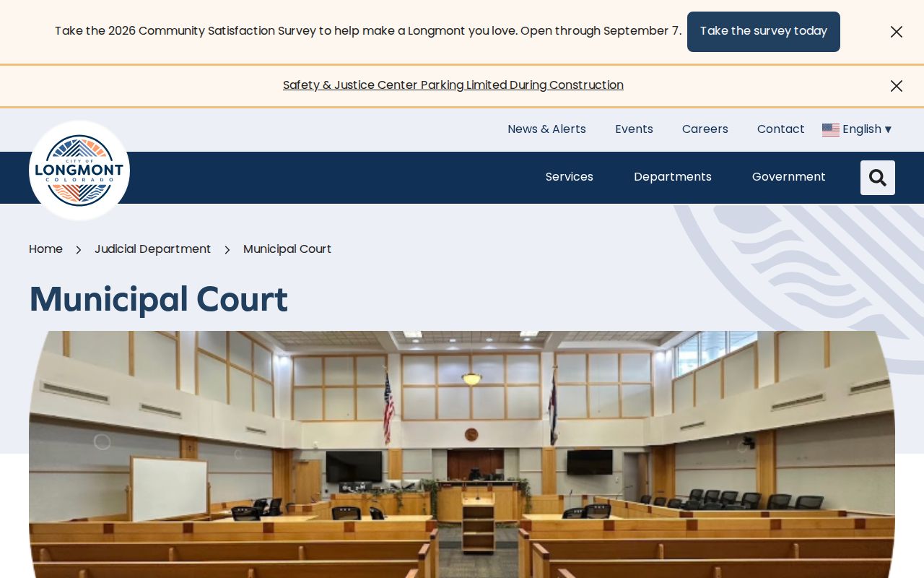Open the Government menu
The width and height of the screenshot is (924, 578).
[x=789, y=177]
